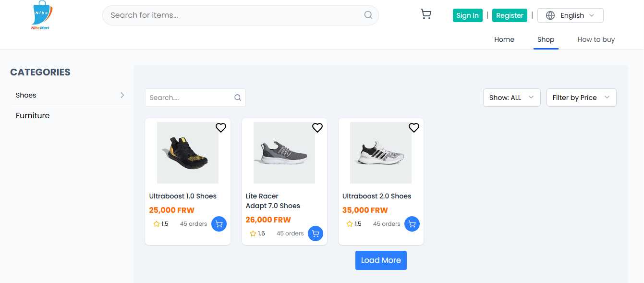Viewport: 644px width, 283px height.
Task: Click the Furniture category in the sidebar
Action: point(33,115)
